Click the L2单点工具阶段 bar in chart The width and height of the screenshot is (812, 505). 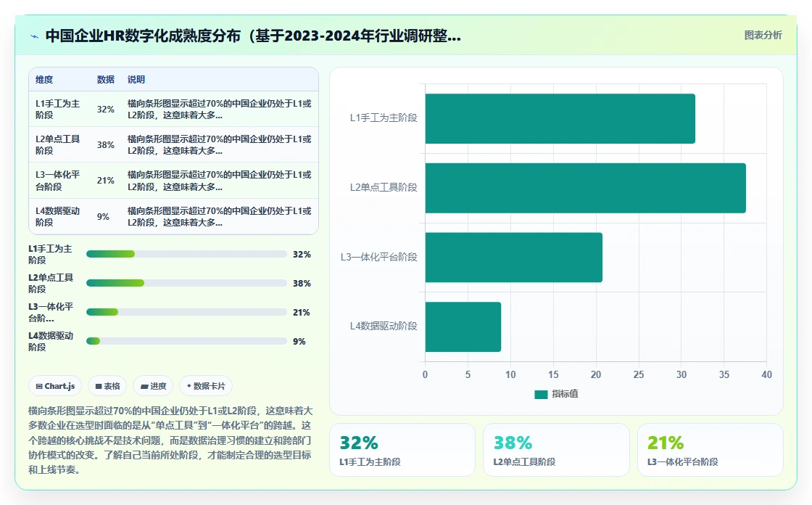[585, 188]
